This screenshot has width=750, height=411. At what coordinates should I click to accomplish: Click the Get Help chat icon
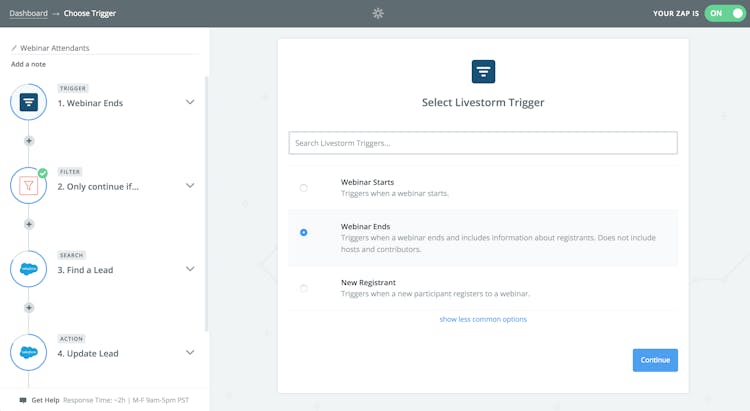23,400
